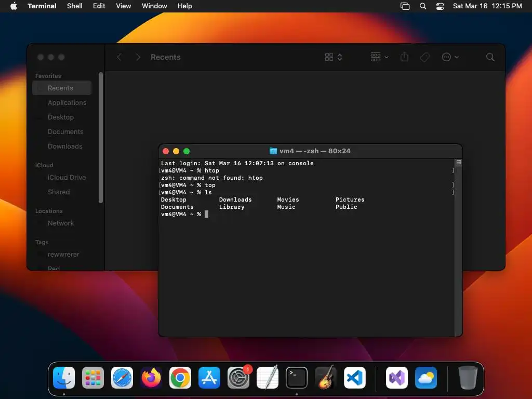
Task: Open the Window menu
Action: [x=154, y=6]
